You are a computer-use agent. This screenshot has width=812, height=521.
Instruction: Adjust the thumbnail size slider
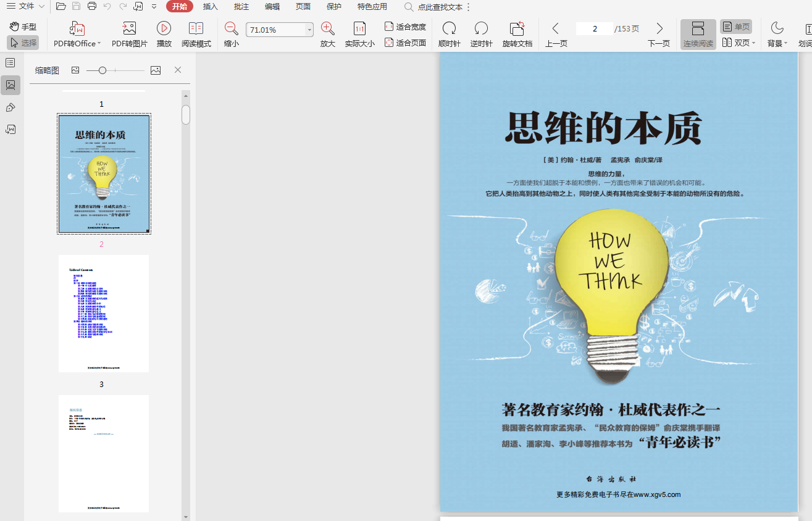tap(103, 70)
